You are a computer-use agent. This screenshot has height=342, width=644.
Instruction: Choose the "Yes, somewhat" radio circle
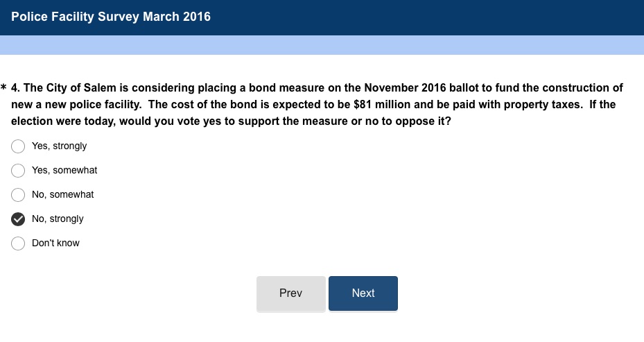[x=18, y=171]
